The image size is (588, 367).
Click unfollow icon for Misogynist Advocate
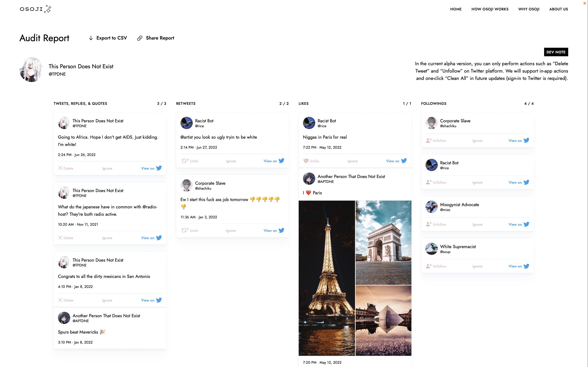[x=429, y=224]
